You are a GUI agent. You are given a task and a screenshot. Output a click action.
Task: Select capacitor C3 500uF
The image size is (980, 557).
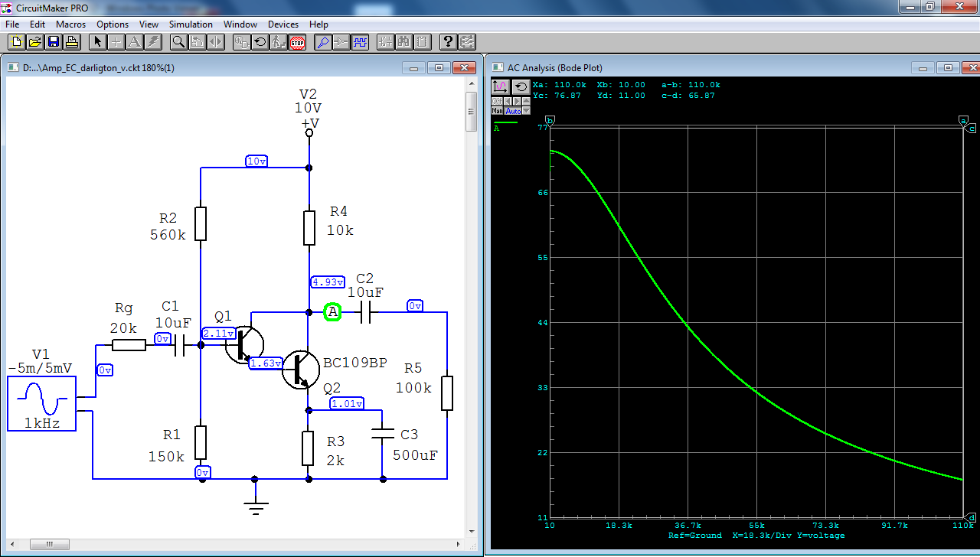pos(381,435)
